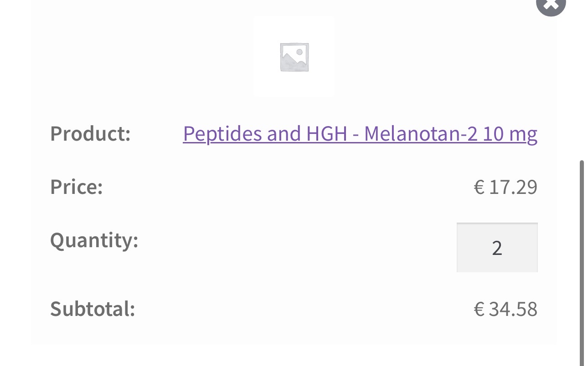This screenshot has height=366, width=588.
Task: Click the vertical scrollbar thumb
Action: 582,259
